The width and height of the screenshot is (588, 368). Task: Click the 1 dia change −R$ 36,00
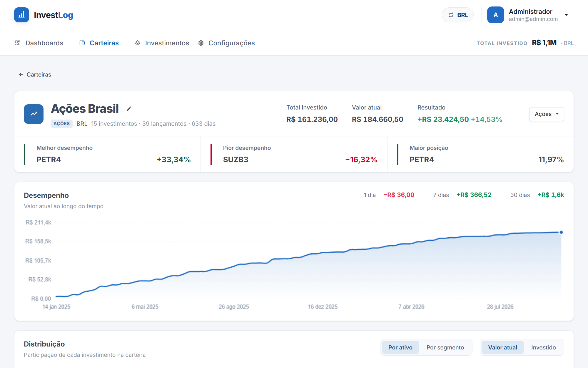click(x=399, y=195)
